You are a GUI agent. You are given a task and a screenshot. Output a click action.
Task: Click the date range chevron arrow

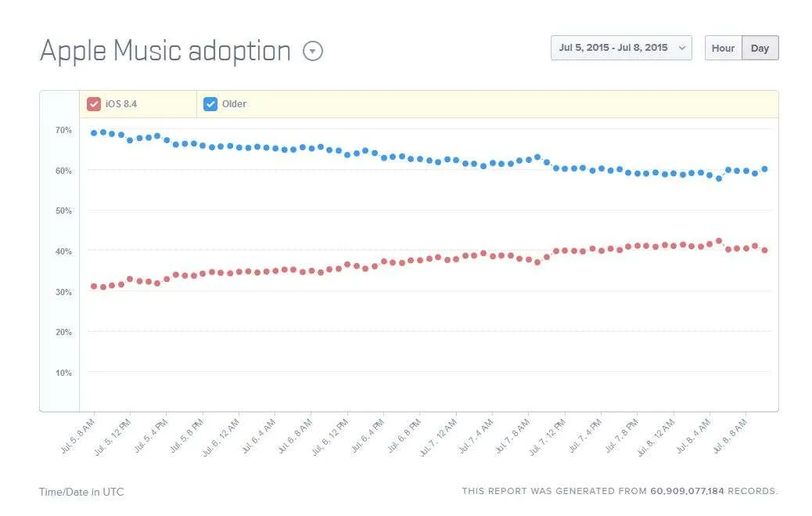pyautogui.click(x=682, y=48)
